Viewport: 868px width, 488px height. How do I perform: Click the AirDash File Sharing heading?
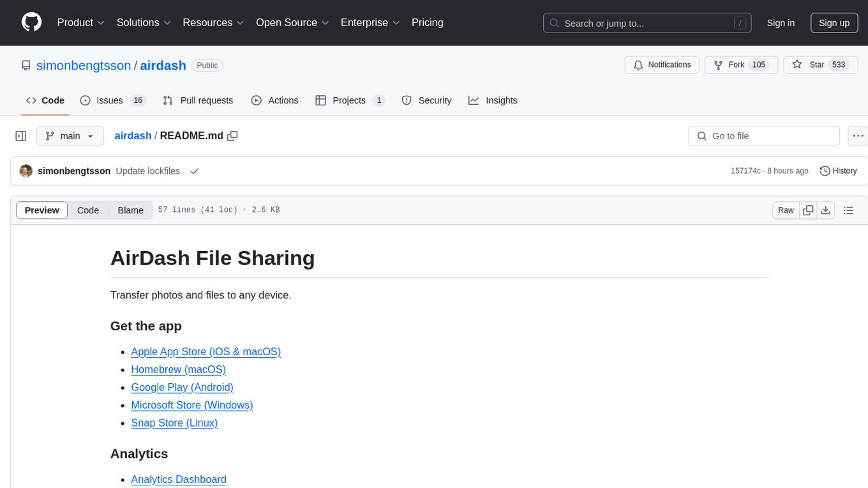pyautogui.click(x=213, y=258)
